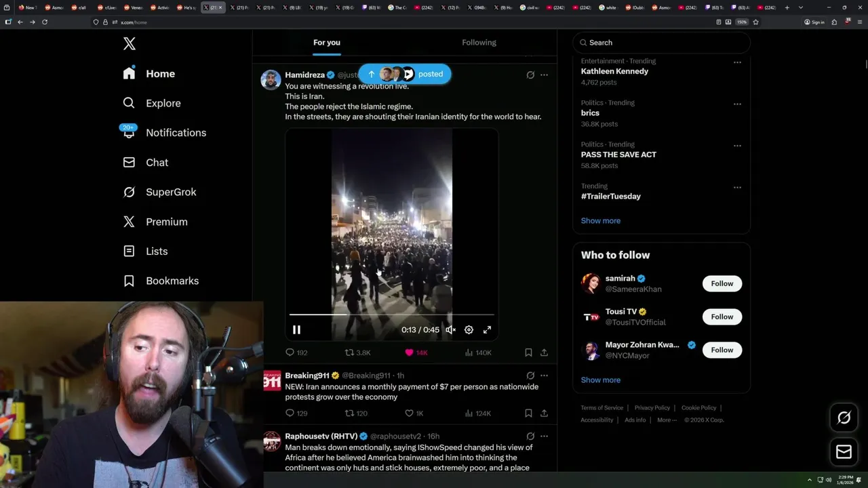Like the Breaking911 post with 1K likes
This screenshot has height=488, width=868.
(414, 413)
